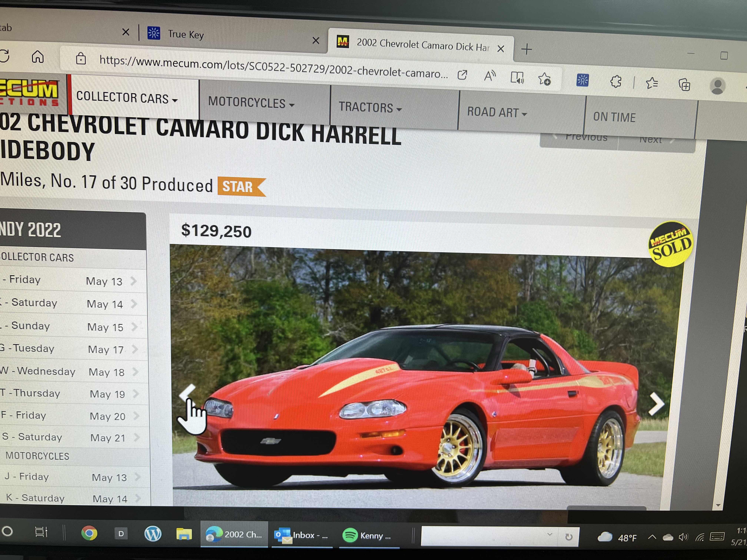Click the browser Home icon
This screenshot has width=747, height=560.
pyautogui.click(x=37, y=56)
